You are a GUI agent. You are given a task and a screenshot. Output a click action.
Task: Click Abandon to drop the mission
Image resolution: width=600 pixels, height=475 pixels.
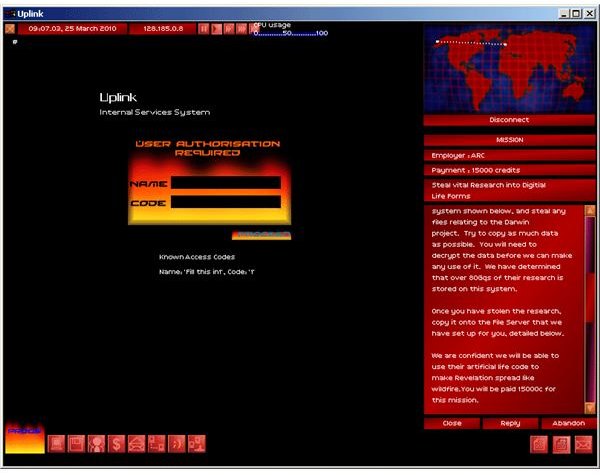568,423
